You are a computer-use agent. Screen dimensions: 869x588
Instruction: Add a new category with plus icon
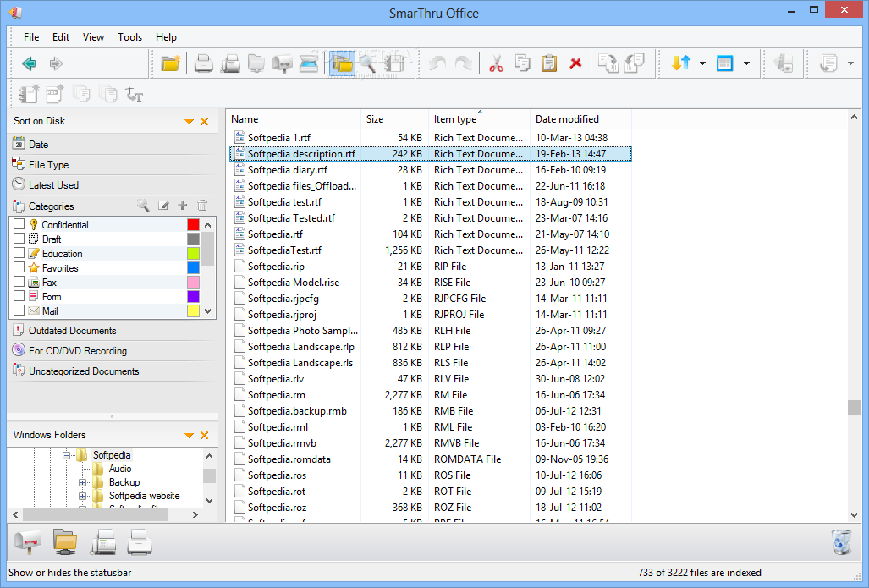click(182, 206)
